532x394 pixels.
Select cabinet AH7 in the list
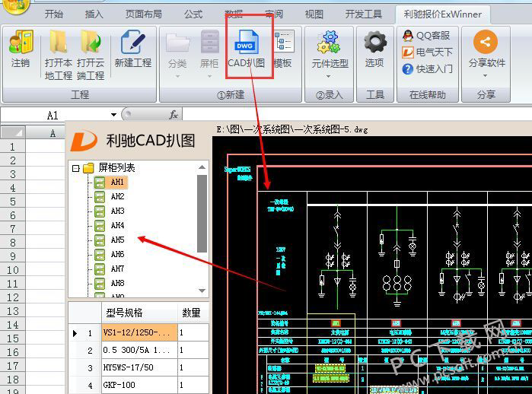click(x=117, y=269)
